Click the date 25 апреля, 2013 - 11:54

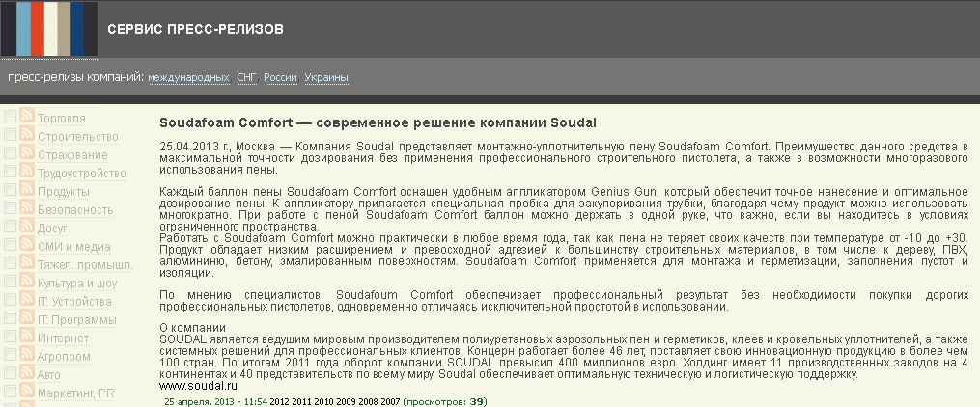tap(215, 402)
